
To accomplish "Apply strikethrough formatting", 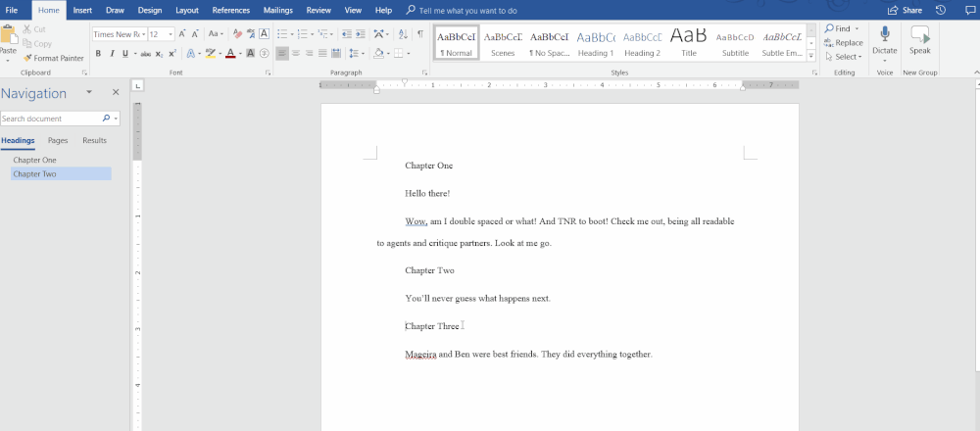I will [145, 54].
